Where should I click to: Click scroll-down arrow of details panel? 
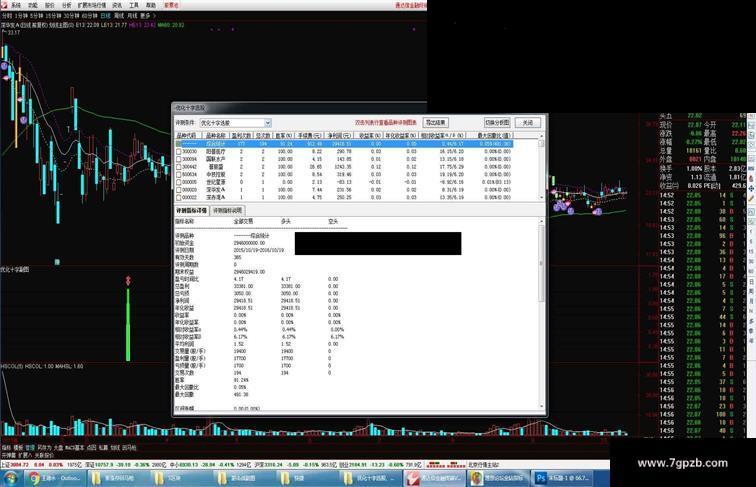(541, 407)
